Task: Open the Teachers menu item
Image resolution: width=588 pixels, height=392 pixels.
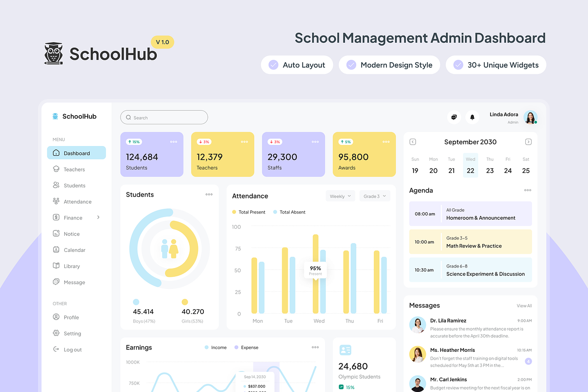Action: click(76, 169)
